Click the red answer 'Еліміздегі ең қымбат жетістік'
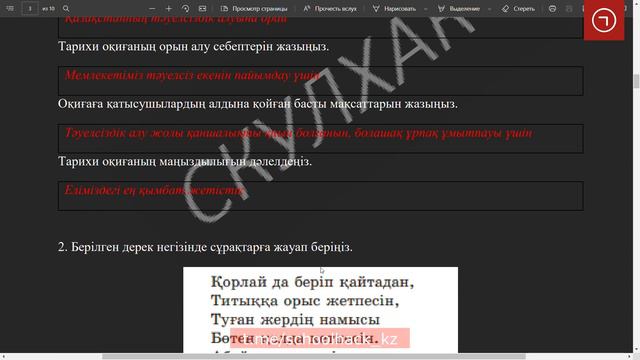The height and width of the screenshot is (360, 640). click(x=154, y=190)
